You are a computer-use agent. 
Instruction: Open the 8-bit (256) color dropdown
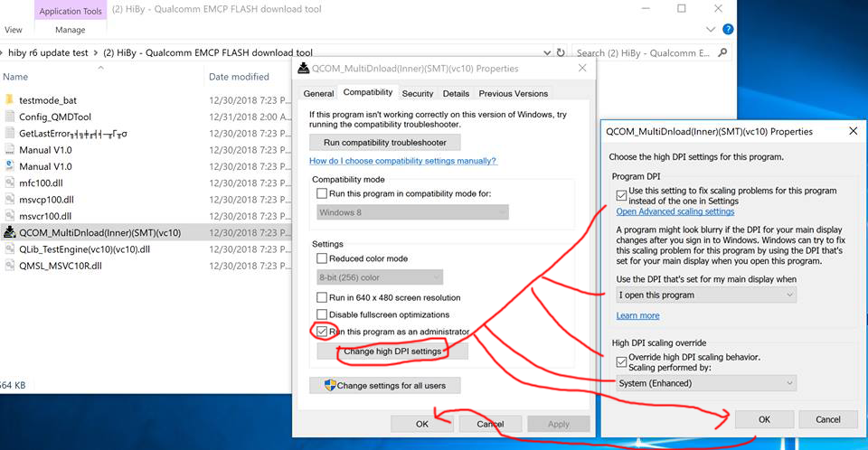click(380, 277)
